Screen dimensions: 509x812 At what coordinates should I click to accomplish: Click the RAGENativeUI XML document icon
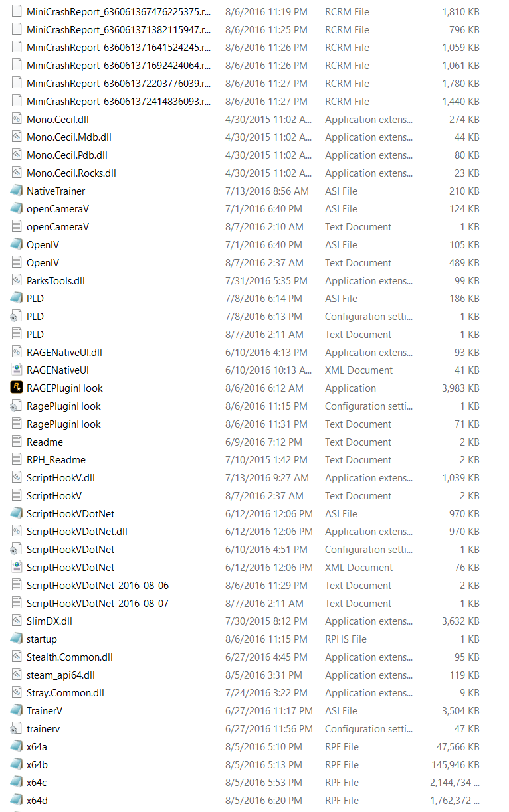click(17, 370)
